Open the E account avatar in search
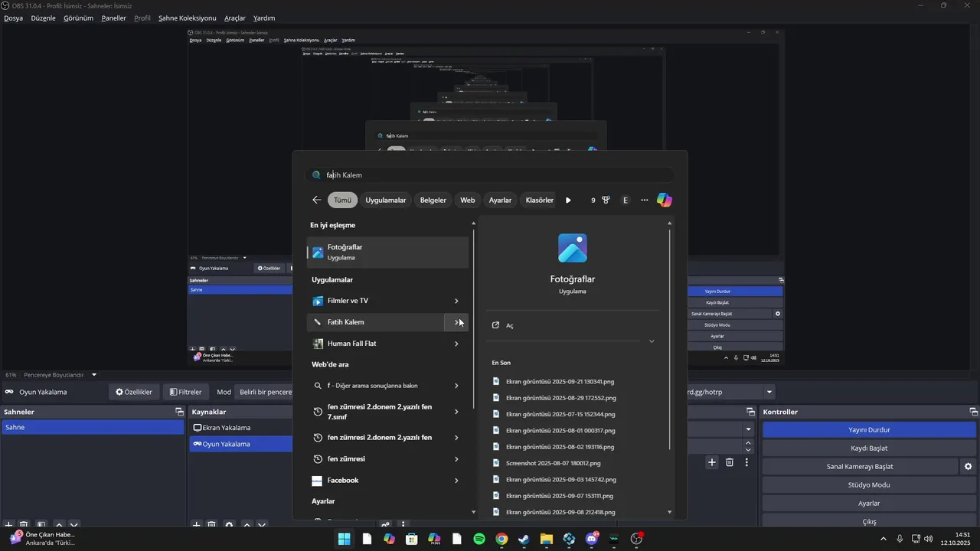This screenshot has width=980, height=551. tap(626, 200)
